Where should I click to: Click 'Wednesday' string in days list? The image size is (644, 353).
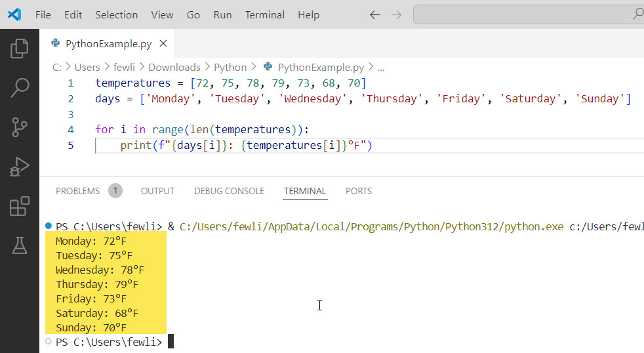pos(313,99)
